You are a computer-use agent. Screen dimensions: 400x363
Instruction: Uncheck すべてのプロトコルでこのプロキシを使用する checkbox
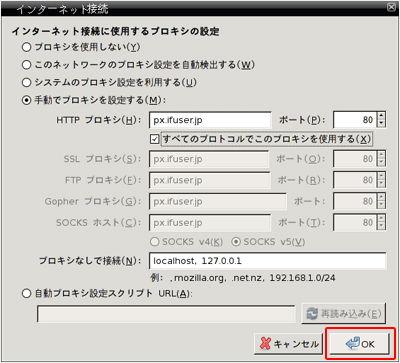tap(154, 139)
